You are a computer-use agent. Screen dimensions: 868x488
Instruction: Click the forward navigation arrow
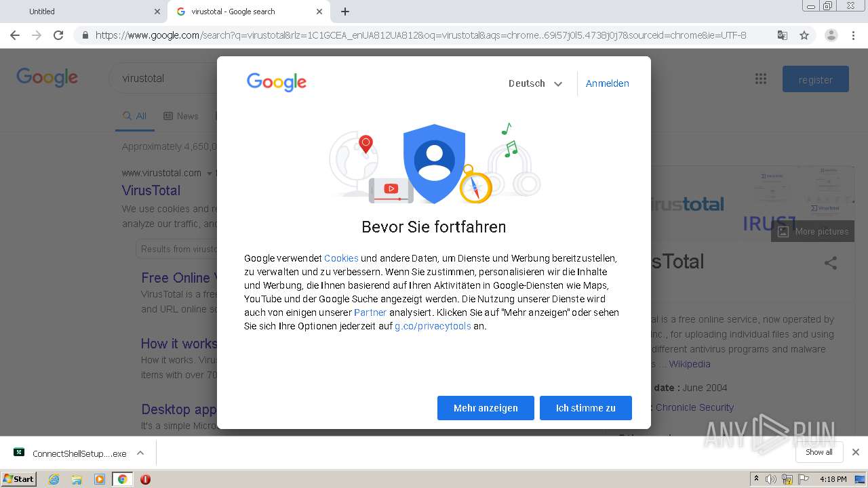click(x=37, y=35)
